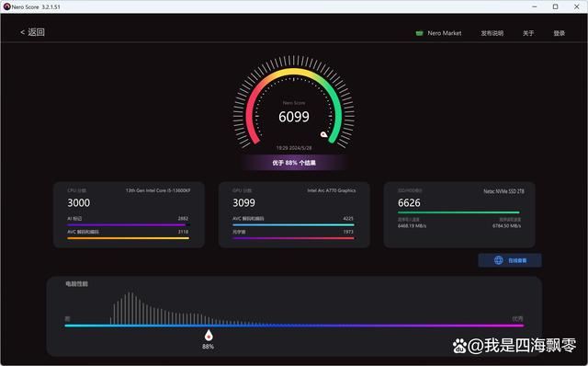This screenshot has height=366, width=588.
Task: Click the storage score 6626
Action: point(409,202)
